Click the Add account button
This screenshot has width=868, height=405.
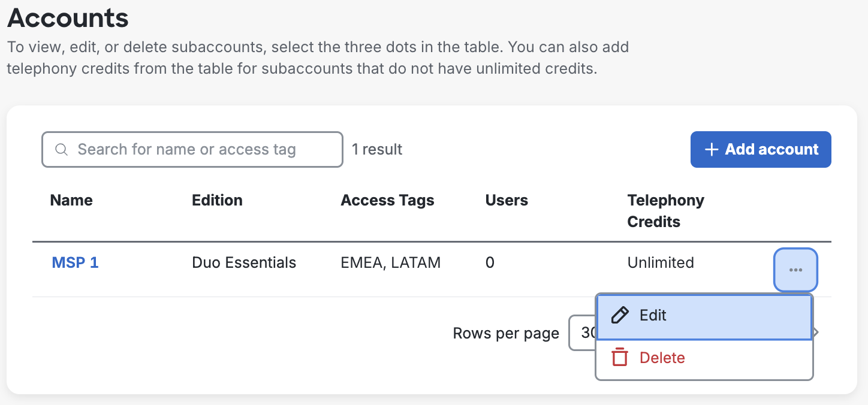[760, 149]
